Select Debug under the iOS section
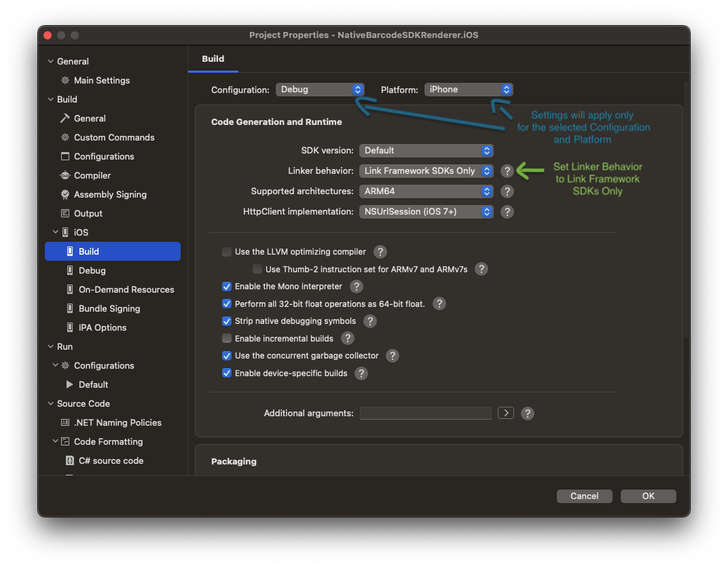 click(x=91, y=270)
